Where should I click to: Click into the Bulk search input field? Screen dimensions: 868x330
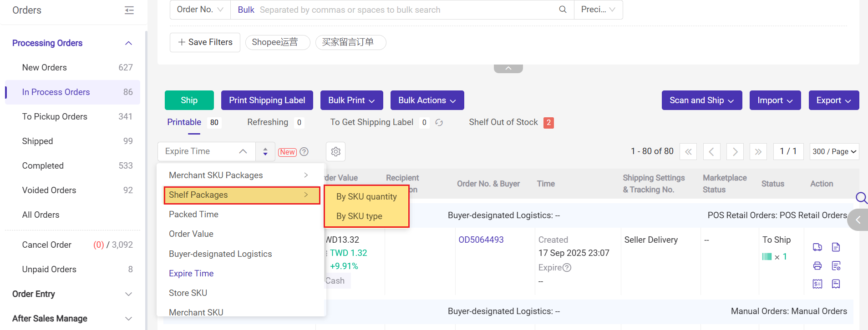click(x=405, y=10)
